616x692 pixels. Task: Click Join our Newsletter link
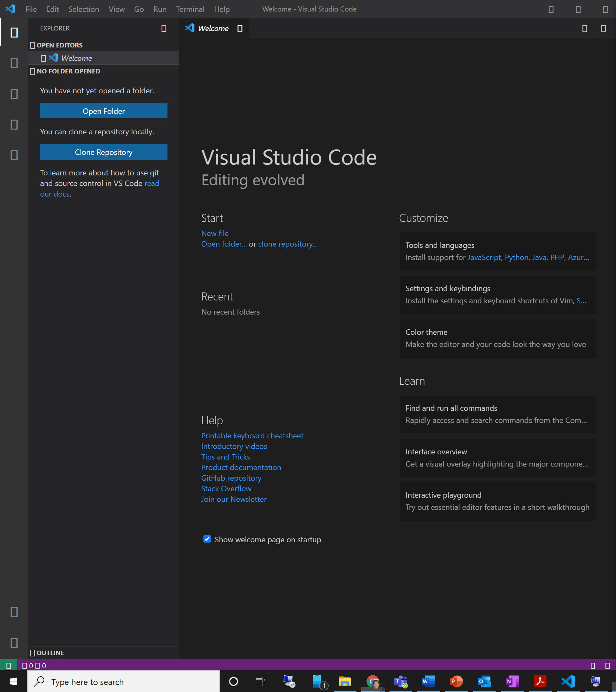tap(234, 499)
